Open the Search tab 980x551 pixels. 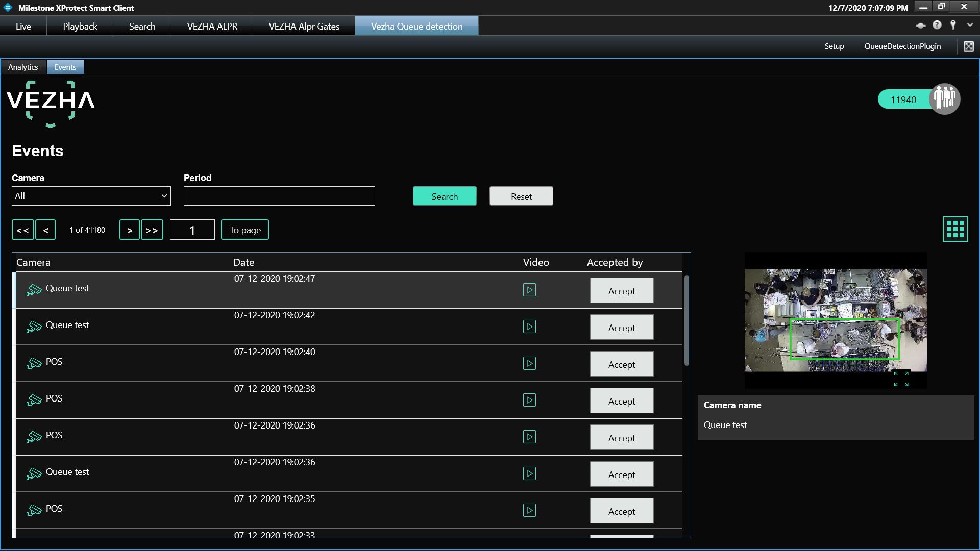pos(142,26)
